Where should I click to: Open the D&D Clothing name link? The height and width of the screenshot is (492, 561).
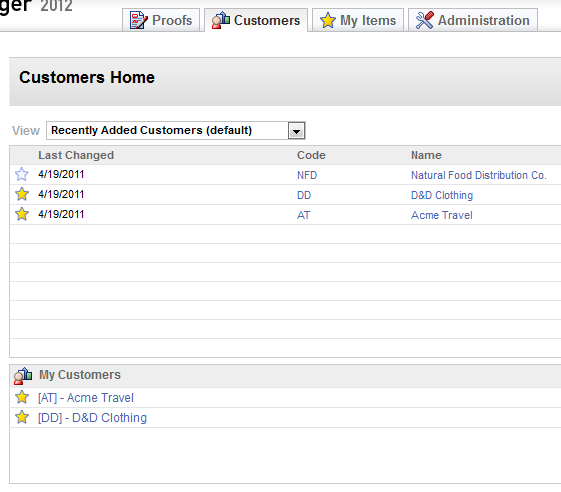coord(442,195)
